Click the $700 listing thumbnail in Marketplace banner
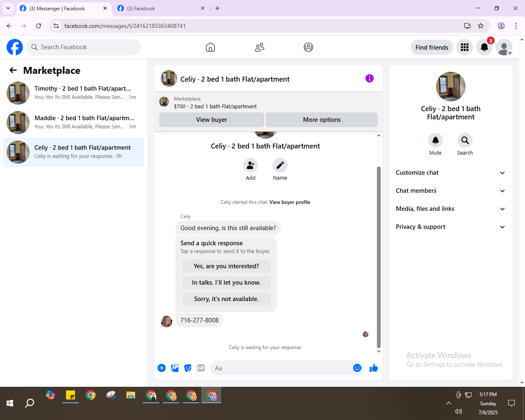Viewport: 525px width, 420px height. pyautogui.click(x=164, y=102)
